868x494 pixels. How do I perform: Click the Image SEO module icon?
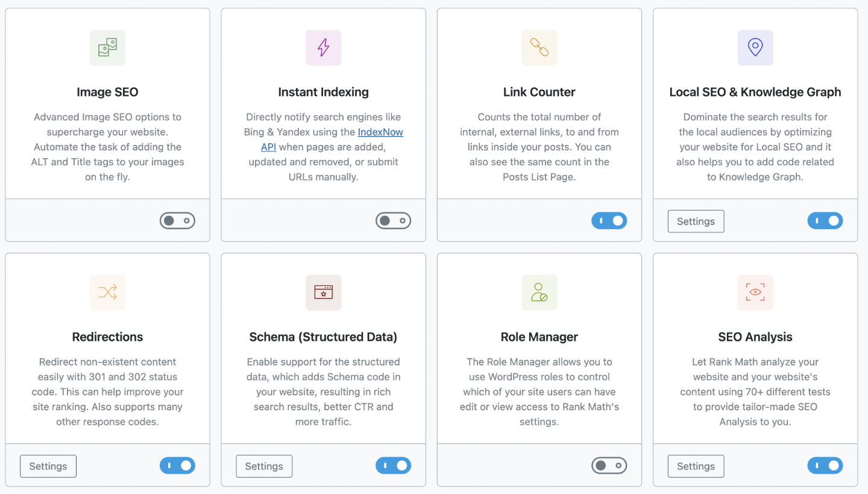coord(107,48)
